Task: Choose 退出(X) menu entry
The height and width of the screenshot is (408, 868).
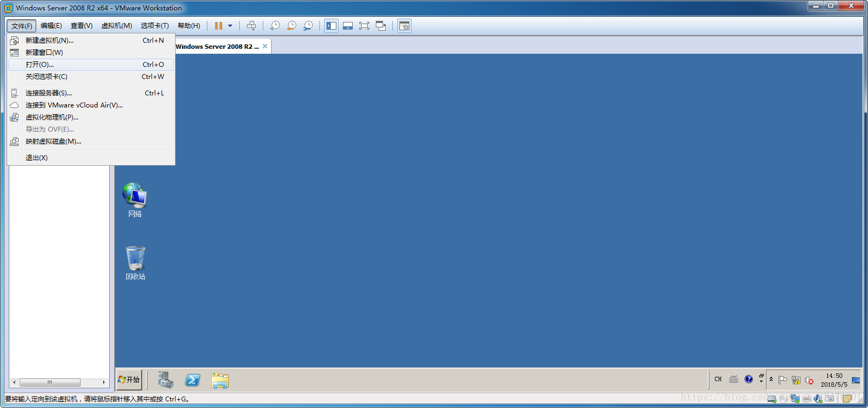Action: coord(91,158)
